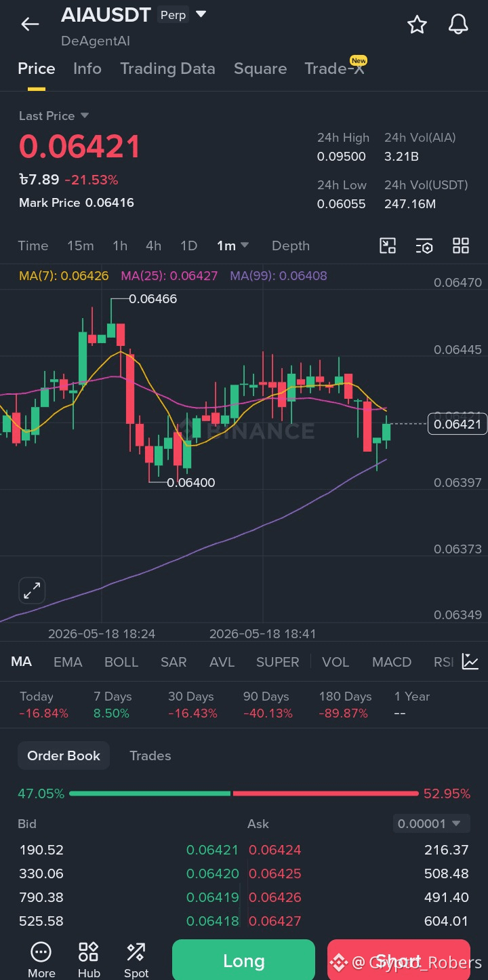Select the 15m chart interval
Screen dimensions: 488x980
point(81,246)
